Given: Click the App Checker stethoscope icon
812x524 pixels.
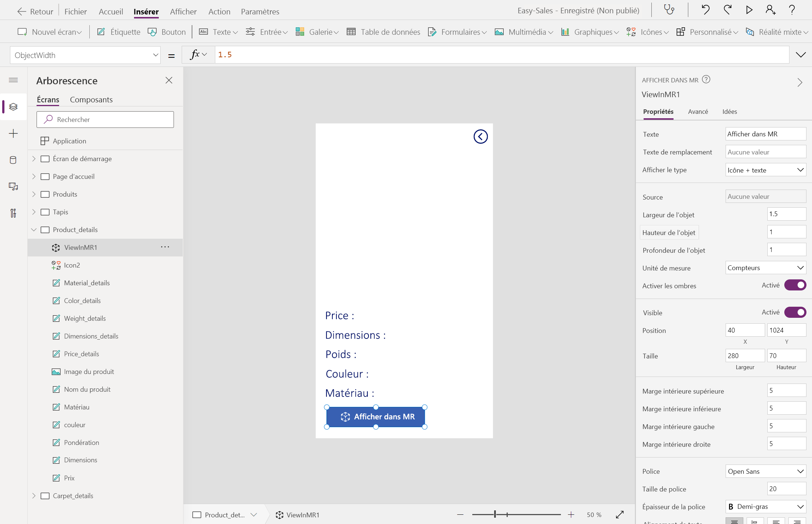Looking at the screenshot, I should coord(669,10).
